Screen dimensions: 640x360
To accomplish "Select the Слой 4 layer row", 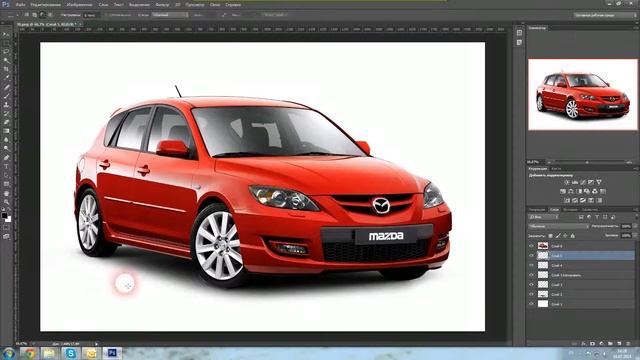I will 581,265.
